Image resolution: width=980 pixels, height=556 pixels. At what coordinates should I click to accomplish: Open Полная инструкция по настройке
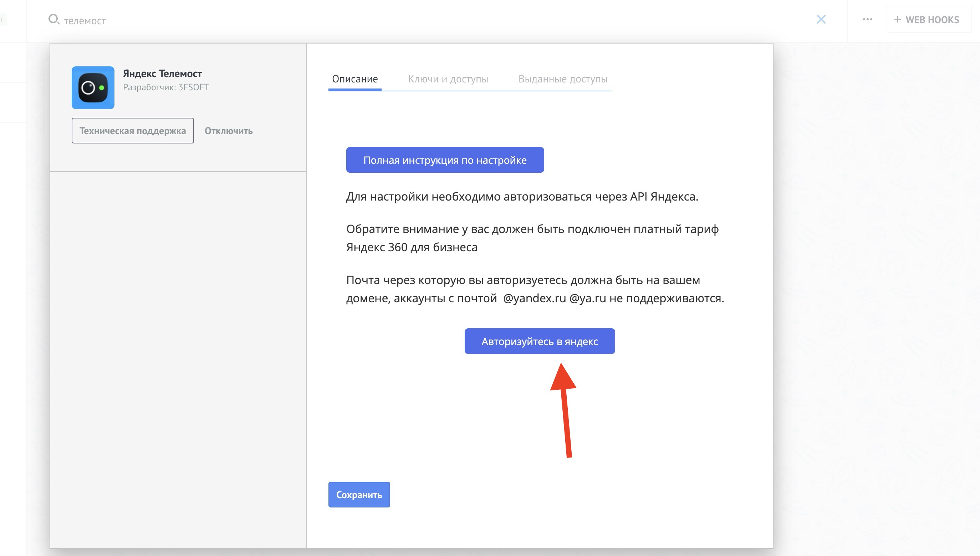pyautogui.click(x=445, y=160)
